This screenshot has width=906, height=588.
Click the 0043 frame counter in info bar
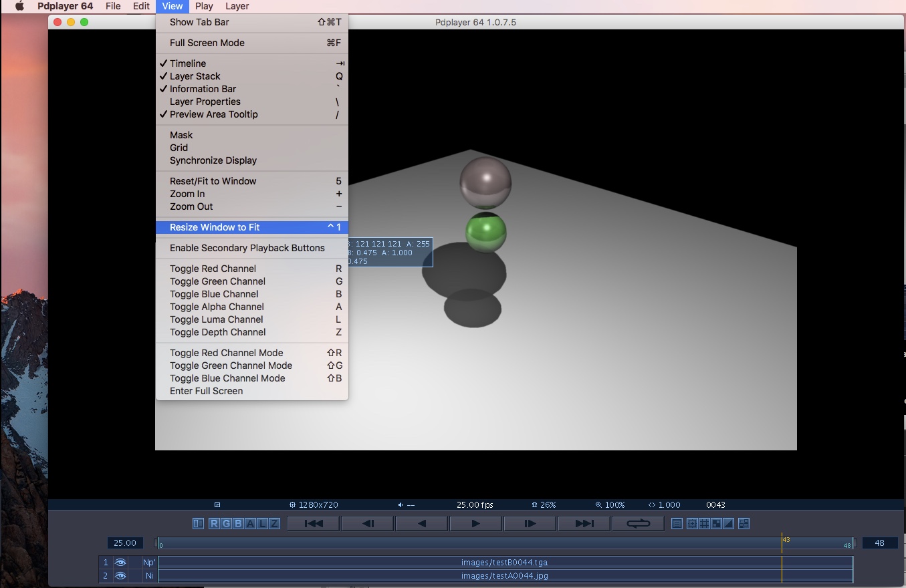715,505
